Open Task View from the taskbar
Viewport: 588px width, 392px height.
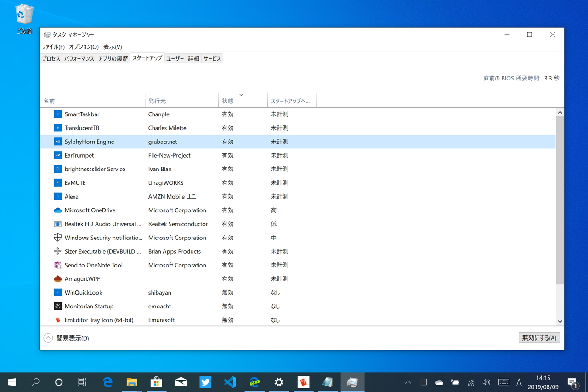82,382
